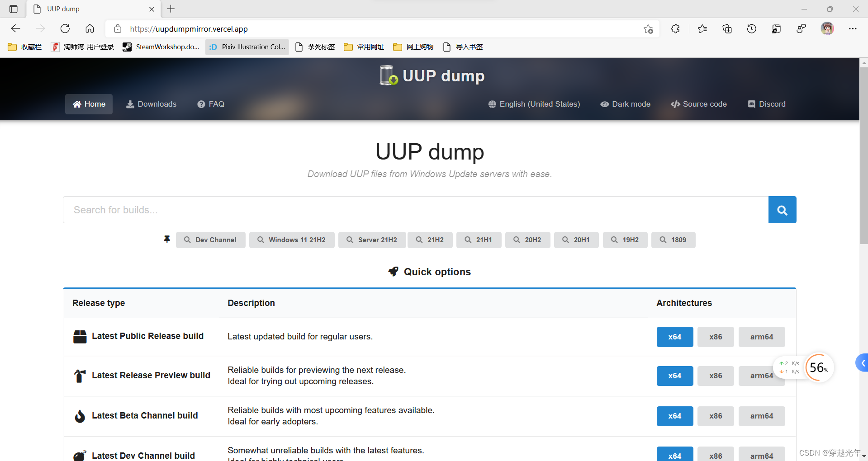
Task: Click the Latest Public Release build box icon
Action: 80,337
